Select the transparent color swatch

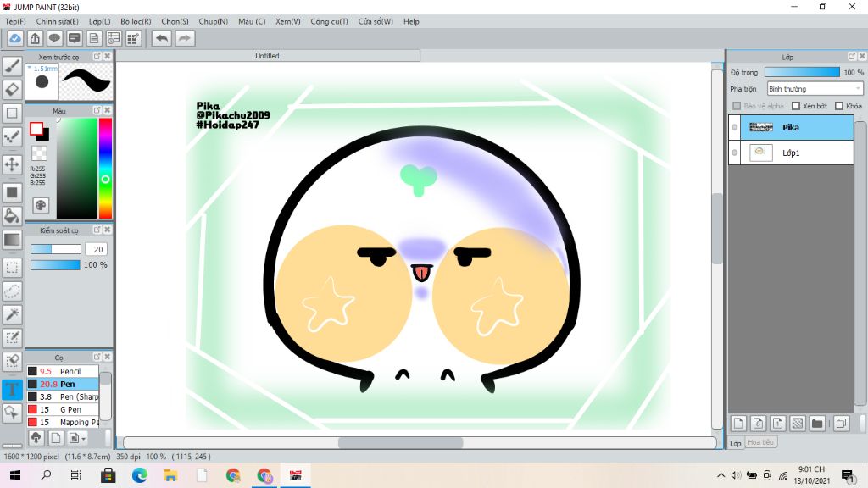tap(39, 152)
